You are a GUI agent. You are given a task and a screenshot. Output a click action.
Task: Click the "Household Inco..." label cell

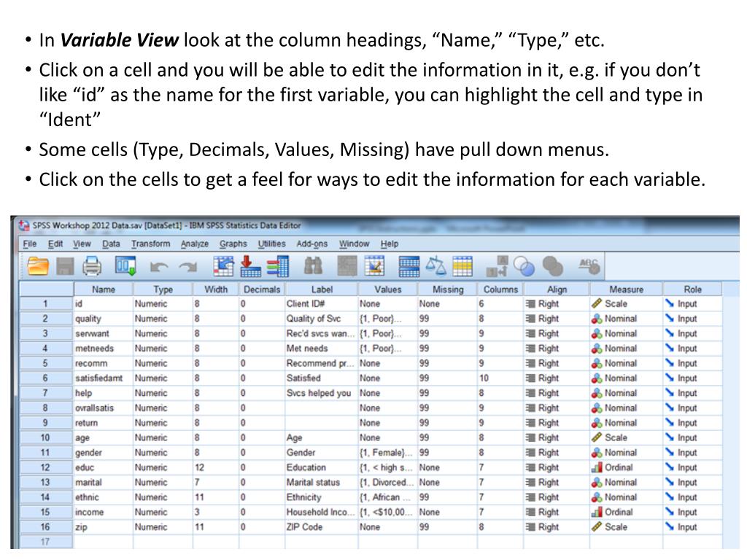pyautogui.click(x=322, y=512)
